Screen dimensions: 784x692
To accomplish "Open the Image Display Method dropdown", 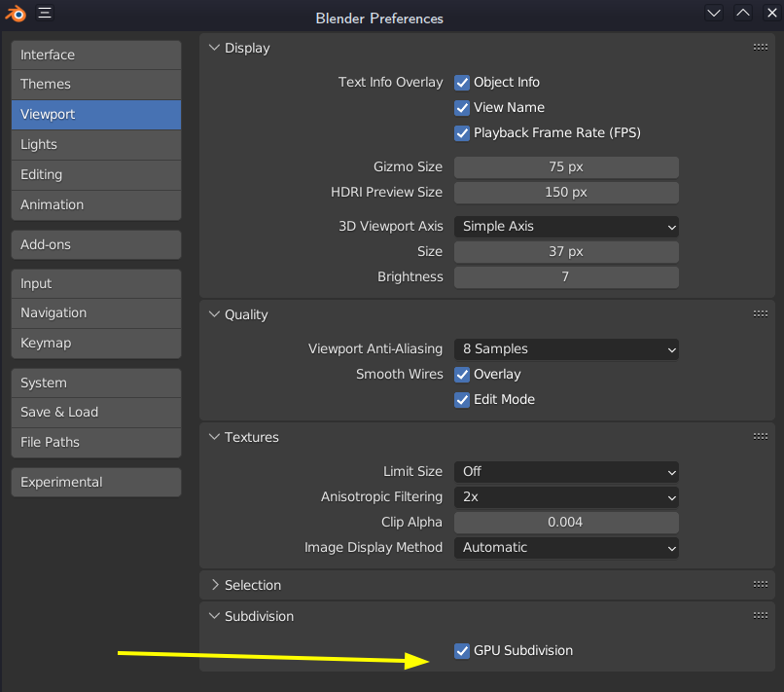I will pyautogui.click(x=566, y=548).
